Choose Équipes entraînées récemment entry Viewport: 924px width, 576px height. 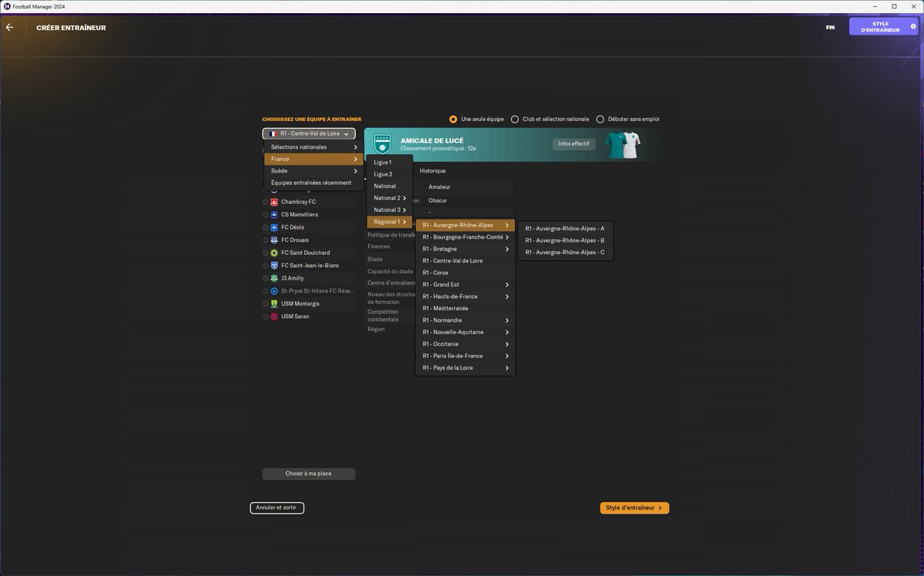(313, 183)
